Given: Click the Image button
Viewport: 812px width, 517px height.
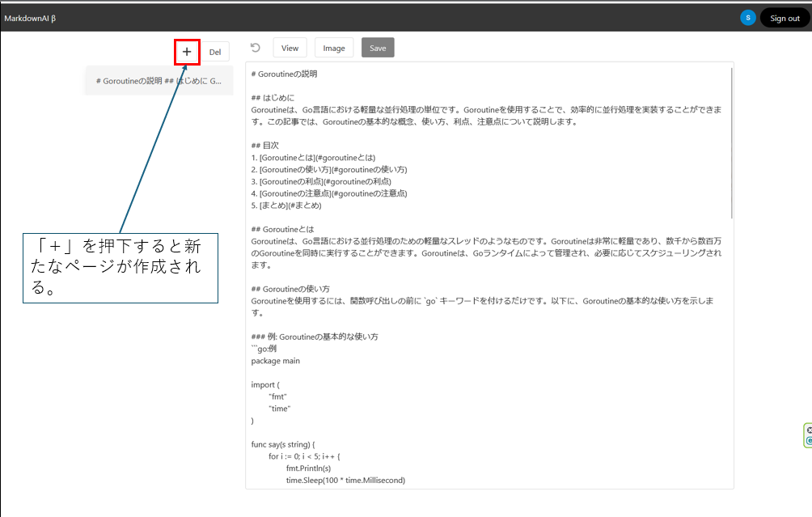Looking at the screenshot, I should click(x=334, y=48).
